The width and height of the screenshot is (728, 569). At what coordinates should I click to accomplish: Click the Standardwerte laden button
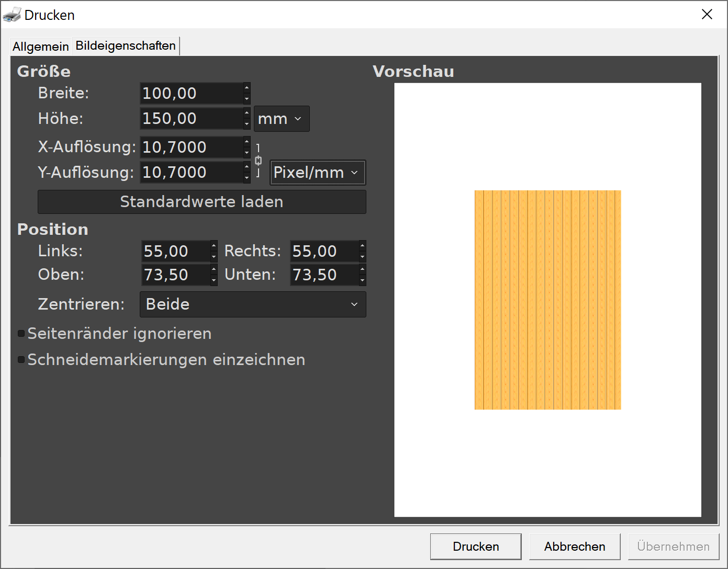[x=202, y=202]
